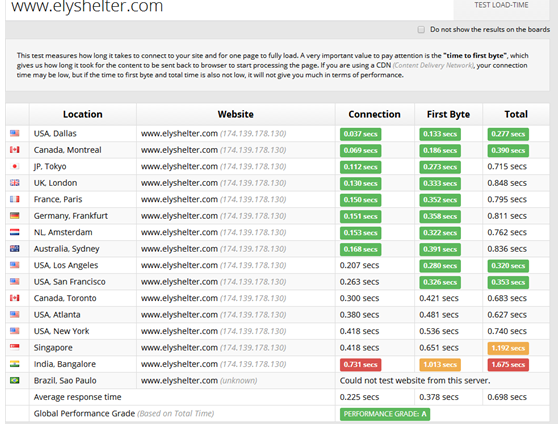This screenshot has height=424, width=559.
Task: Click the 0.207 secs Los Angeles connection value
Action: coord(359,265)
